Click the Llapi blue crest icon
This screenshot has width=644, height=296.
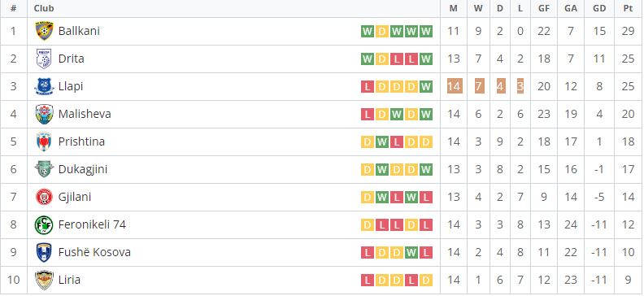coord(44,86)
